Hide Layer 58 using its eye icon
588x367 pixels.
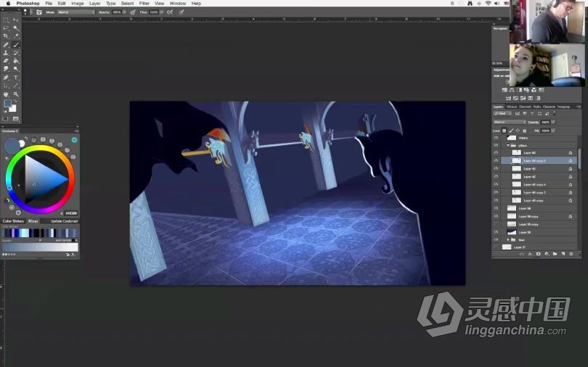pos(496,232)
